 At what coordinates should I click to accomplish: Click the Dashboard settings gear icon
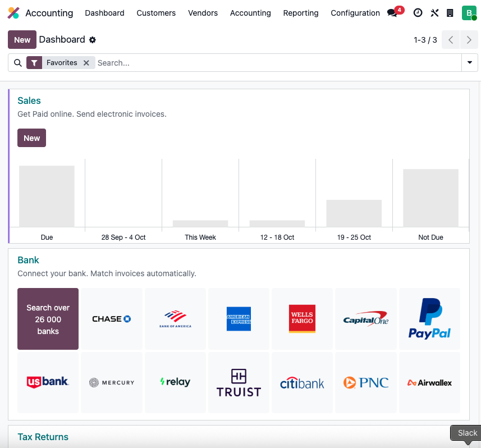pos(93,40)
